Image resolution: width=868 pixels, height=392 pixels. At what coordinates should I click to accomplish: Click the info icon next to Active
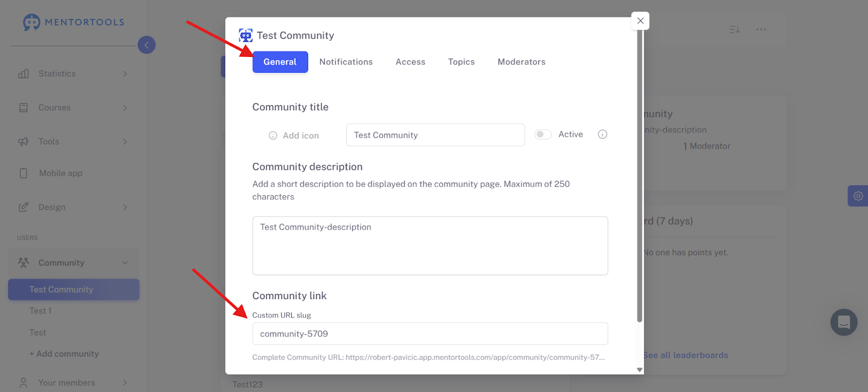602,135
